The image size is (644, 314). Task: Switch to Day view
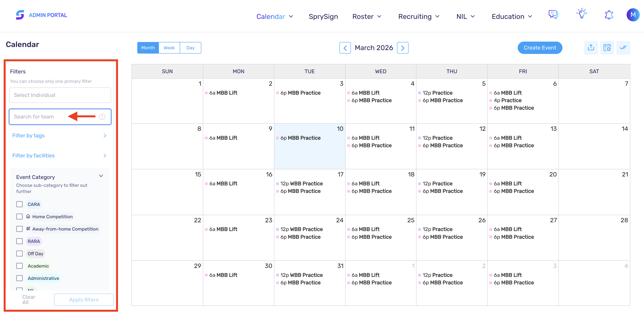[x=190, y=48]
